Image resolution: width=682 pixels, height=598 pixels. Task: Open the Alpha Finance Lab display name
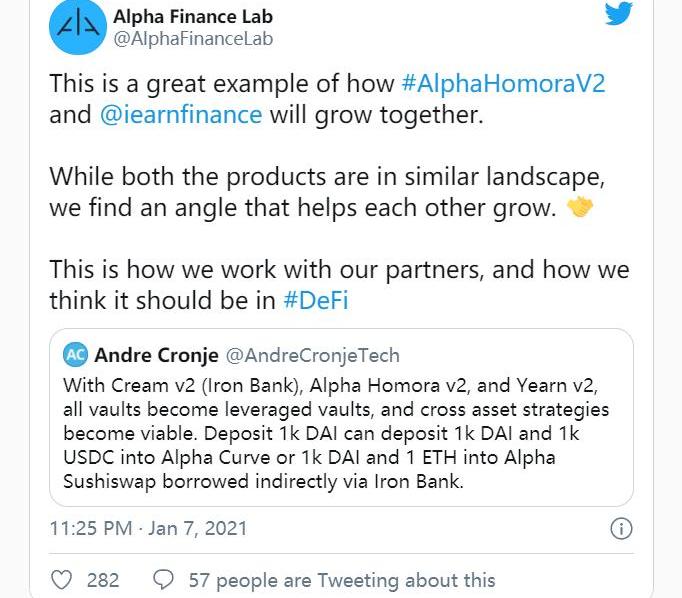(193, 16)
